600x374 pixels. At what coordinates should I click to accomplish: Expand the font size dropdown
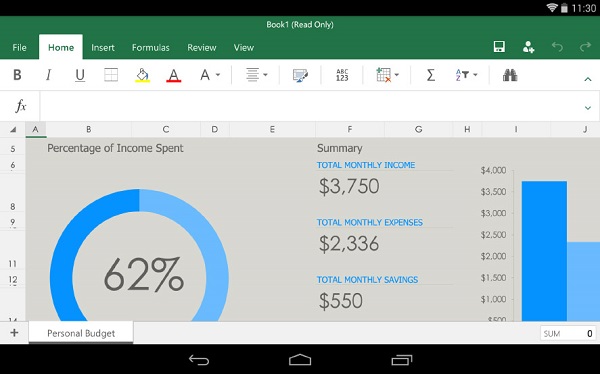tap(210, 75)
